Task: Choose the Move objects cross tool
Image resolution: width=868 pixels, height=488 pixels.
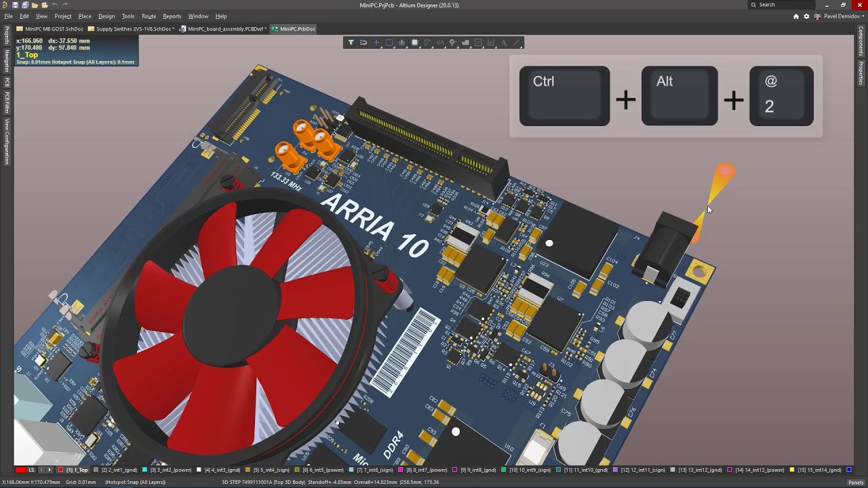Action: pos(376,43)
